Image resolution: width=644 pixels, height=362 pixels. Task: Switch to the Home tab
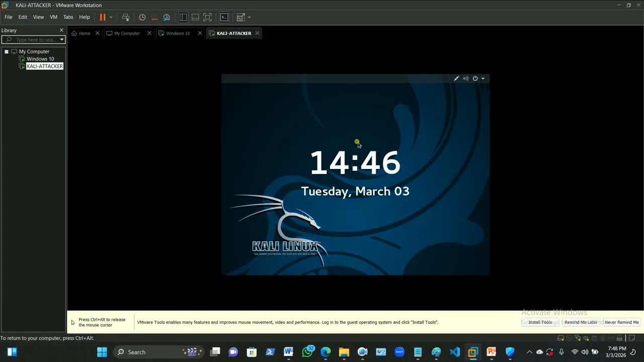coord(85,33)
